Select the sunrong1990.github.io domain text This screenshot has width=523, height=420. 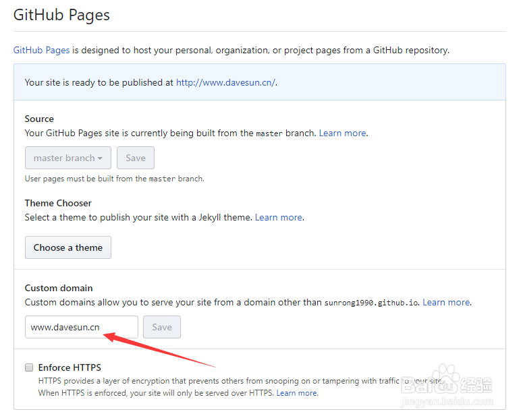pos(371,303)
